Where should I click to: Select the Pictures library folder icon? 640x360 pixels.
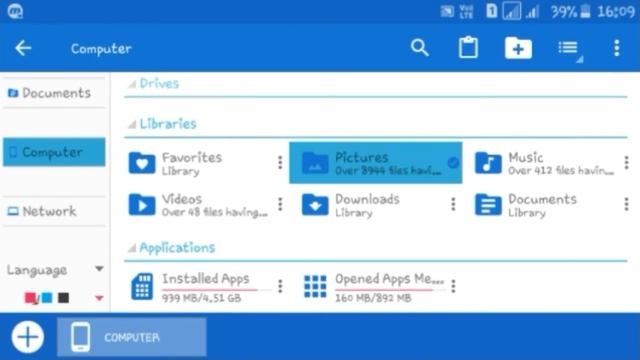coord(315,163)
